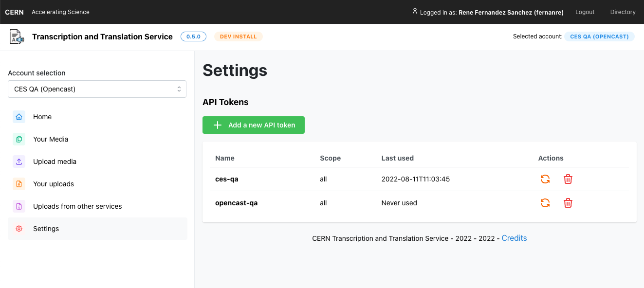Image resolution: width=644 pixels, height=288 pixels.
Task: Delete the ces-qa token
Action: click(x=568, y=179)
